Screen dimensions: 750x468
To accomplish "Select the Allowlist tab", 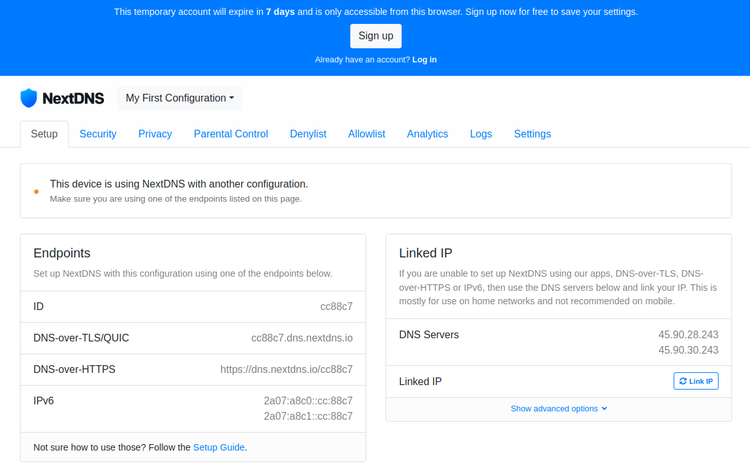I will point(366,134).
